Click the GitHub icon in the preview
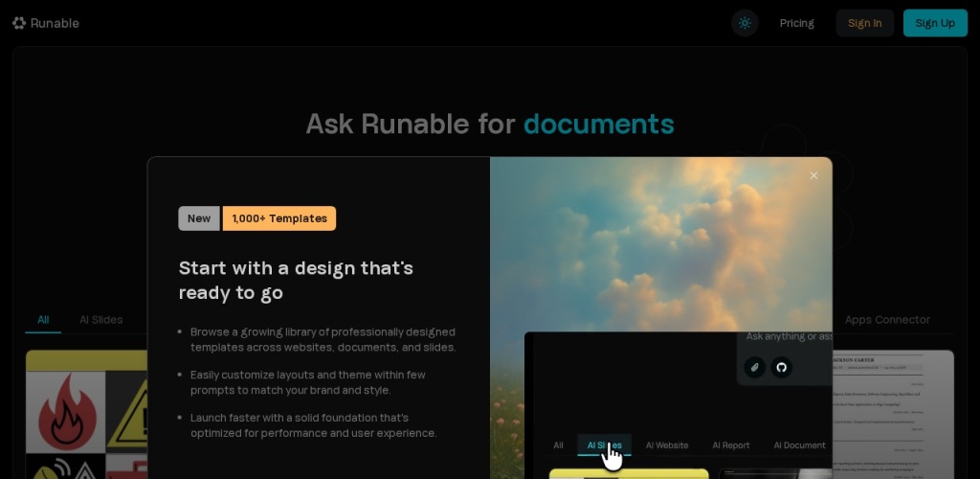The height and width of the screenshot is (479, 980). click(x=781, y=367)
